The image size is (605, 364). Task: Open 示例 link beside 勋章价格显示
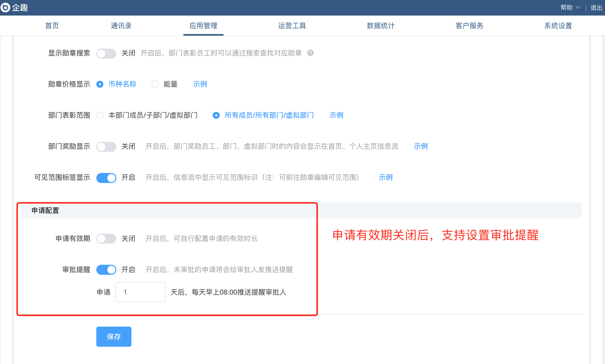coord(200,84)
